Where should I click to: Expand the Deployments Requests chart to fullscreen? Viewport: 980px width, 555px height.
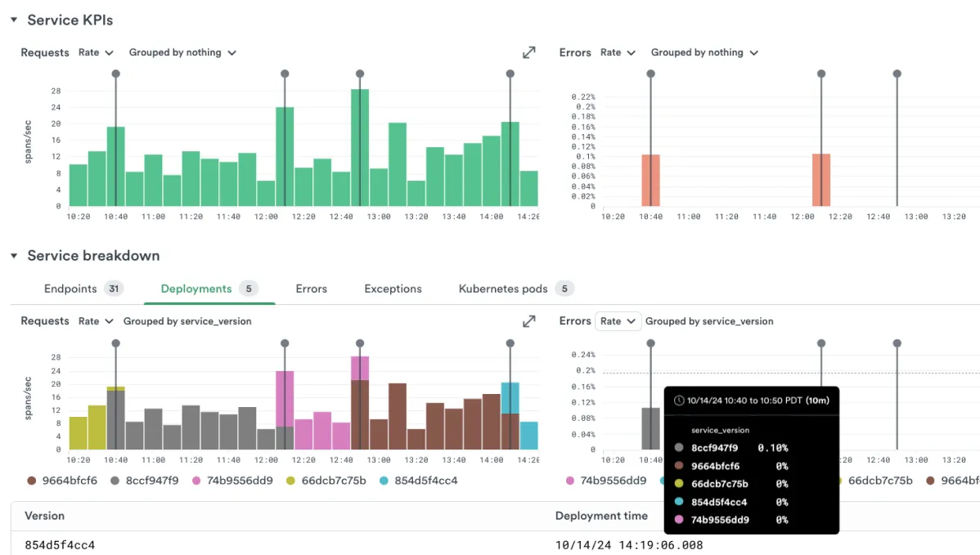(528, 321)
